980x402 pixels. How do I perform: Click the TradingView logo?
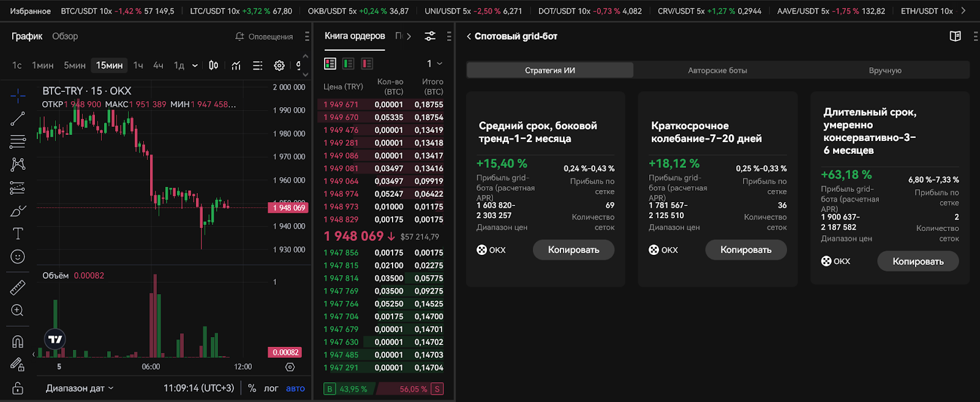[x=55, y=339]
